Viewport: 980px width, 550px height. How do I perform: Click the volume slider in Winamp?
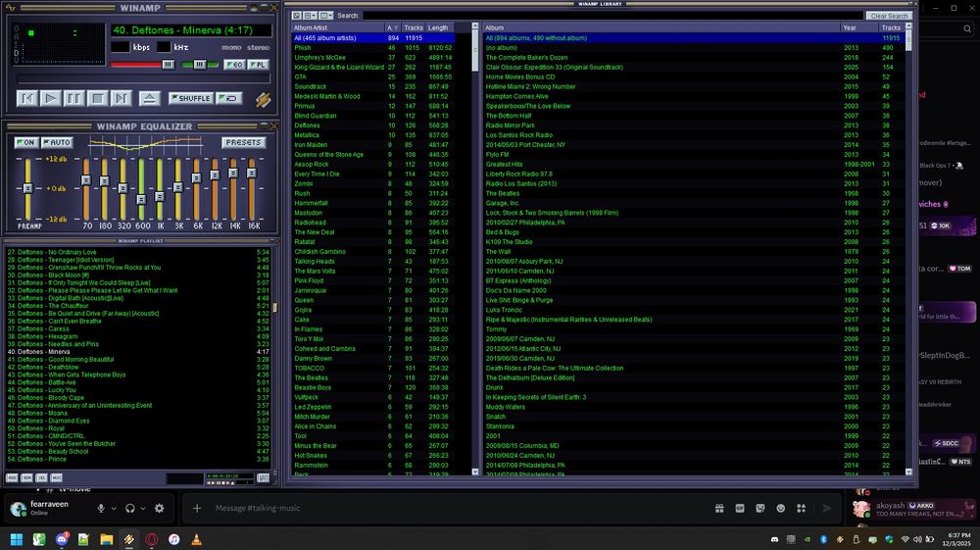(x=142, y=65)
